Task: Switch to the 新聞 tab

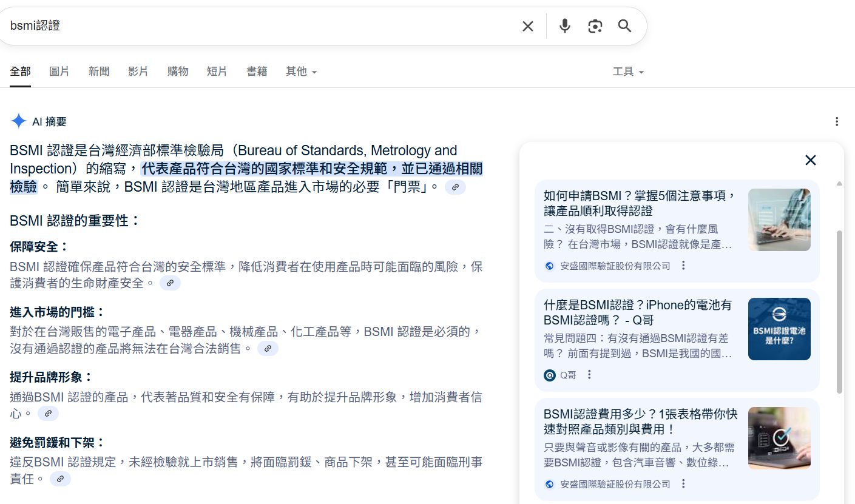Action: (x=99, y=72)
